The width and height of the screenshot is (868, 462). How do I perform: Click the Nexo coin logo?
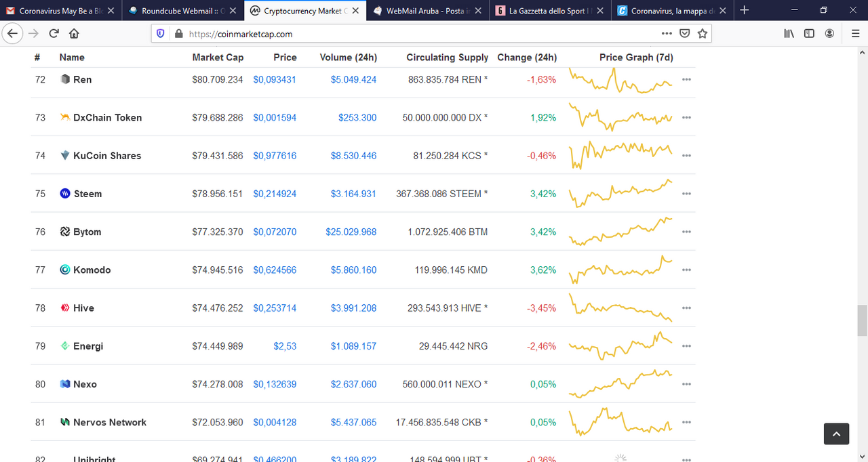pyautogui.click(x=65, y=383)
